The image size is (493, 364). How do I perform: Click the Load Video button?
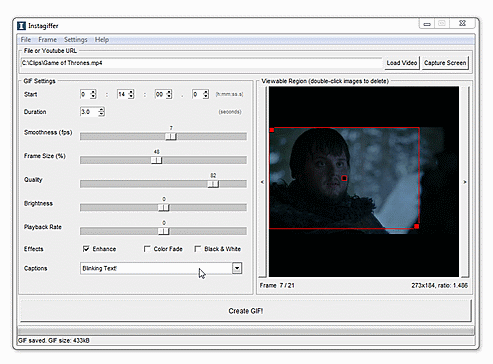402,63
